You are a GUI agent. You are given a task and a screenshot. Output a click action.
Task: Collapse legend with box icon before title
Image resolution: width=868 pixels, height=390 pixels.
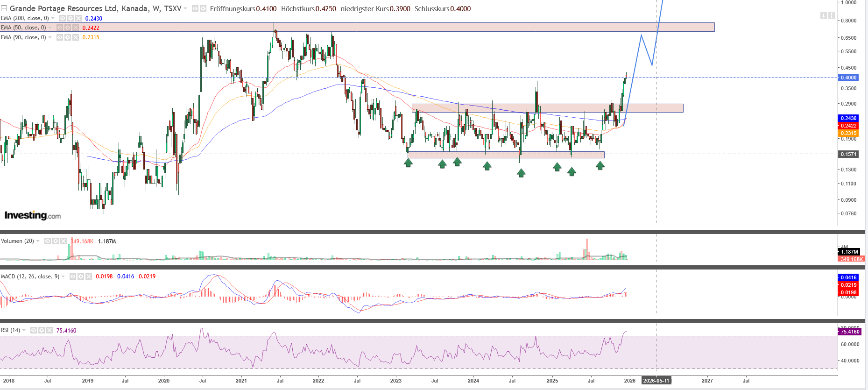[4, 8]
